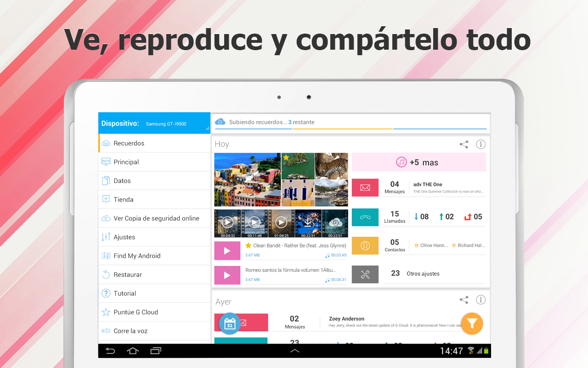Open the leopard photo
This screenshot has width=588, height=368.
(x=332, y=166)
